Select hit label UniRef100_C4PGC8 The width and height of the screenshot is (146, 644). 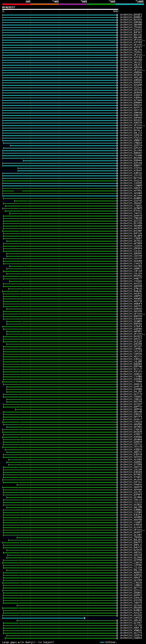click(131, 618)
